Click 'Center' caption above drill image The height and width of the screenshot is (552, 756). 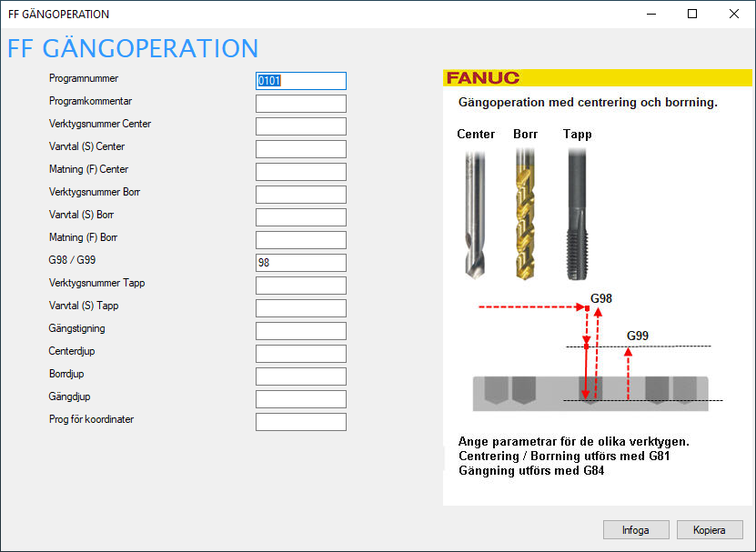pos(476,134)
